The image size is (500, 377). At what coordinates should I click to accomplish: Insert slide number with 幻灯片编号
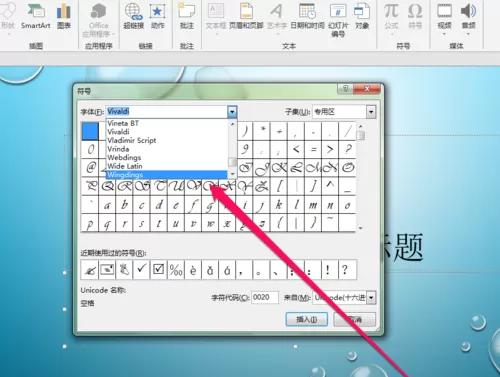(338, 20)
